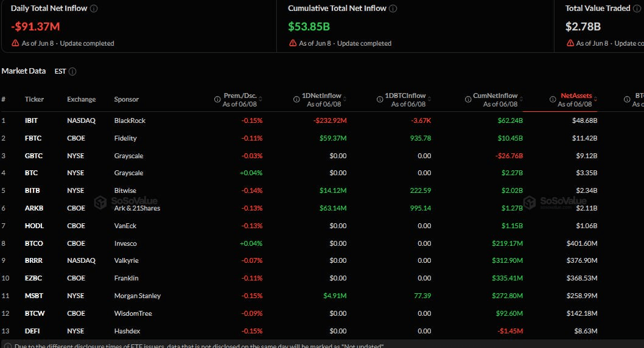The width and height of the screenshot is (644, 348).
Task: Click WisdomTree sponsor name
Action: [x=133, y=313]
